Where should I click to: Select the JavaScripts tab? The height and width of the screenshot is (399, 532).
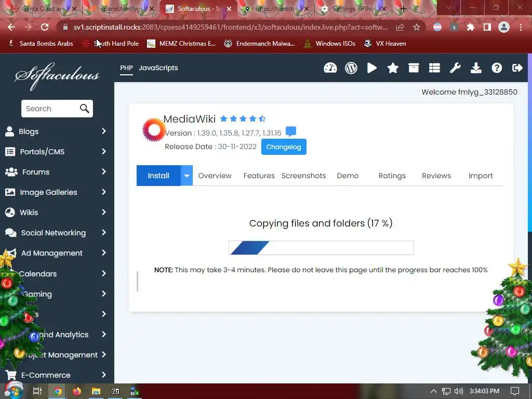(x=158, y=68)
